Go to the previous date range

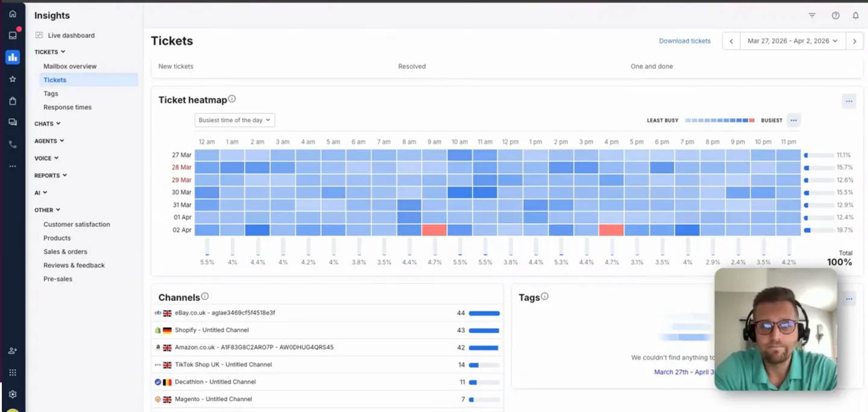tap(731, 41)
